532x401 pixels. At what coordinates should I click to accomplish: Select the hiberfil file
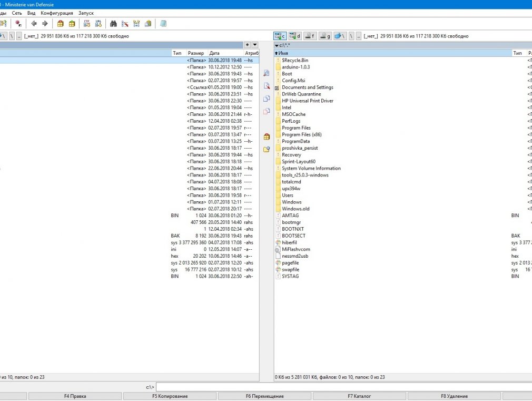tap(289, 242)
